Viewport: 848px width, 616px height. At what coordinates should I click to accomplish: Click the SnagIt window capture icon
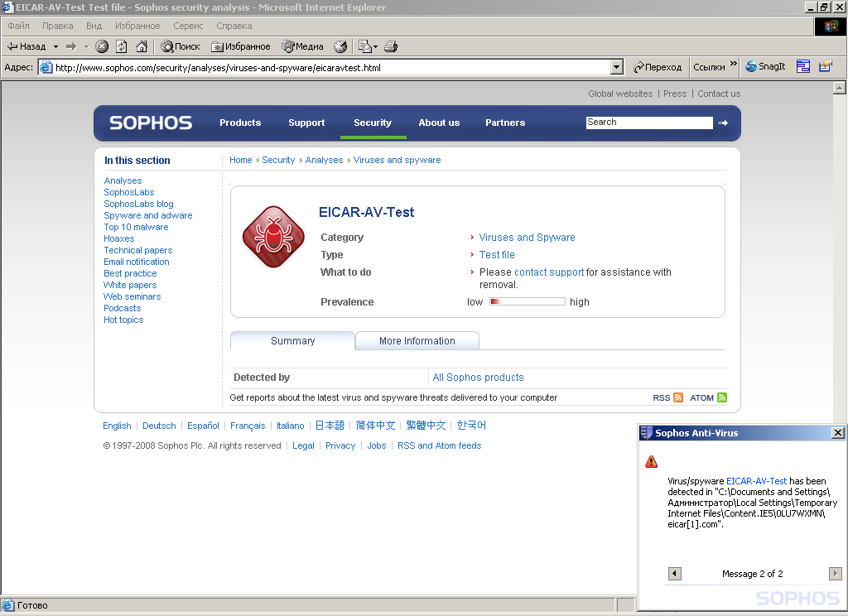[x=803, y=66]
